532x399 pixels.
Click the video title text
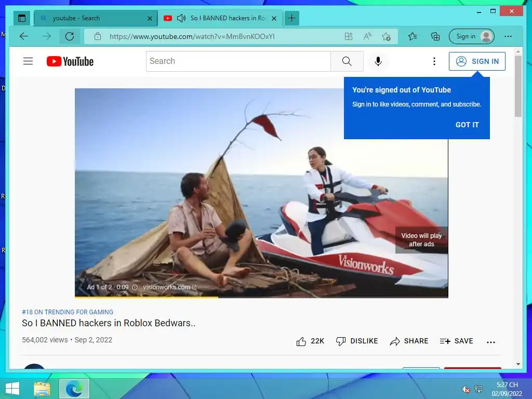click(x=109, y=323)
